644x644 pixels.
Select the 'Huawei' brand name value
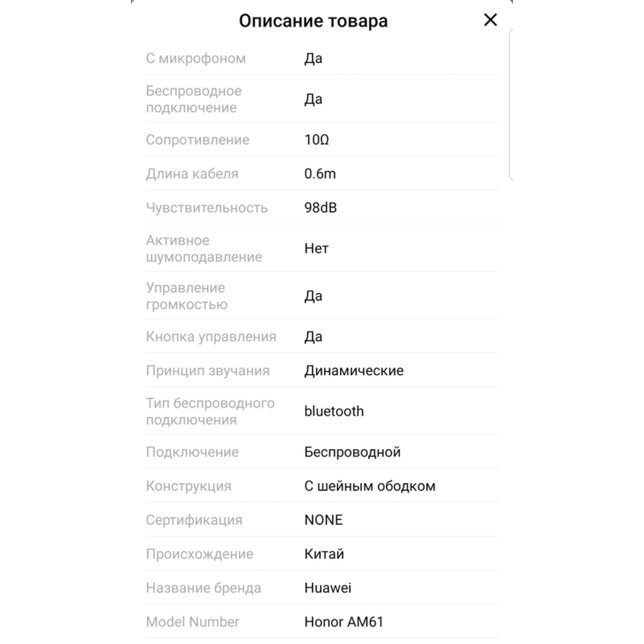[x=327, y=588]
